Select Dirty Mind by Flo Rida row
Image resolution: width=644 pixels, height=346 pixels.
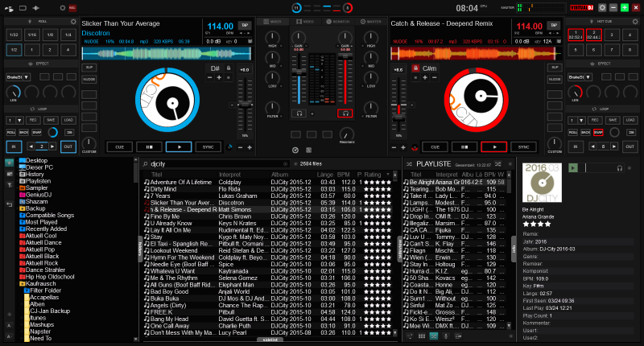point(269,189)
